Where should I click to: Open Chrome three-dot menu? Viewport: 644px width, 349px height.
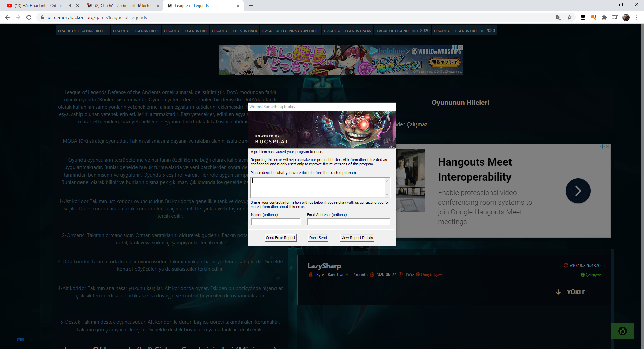click(x=637, y=17)
